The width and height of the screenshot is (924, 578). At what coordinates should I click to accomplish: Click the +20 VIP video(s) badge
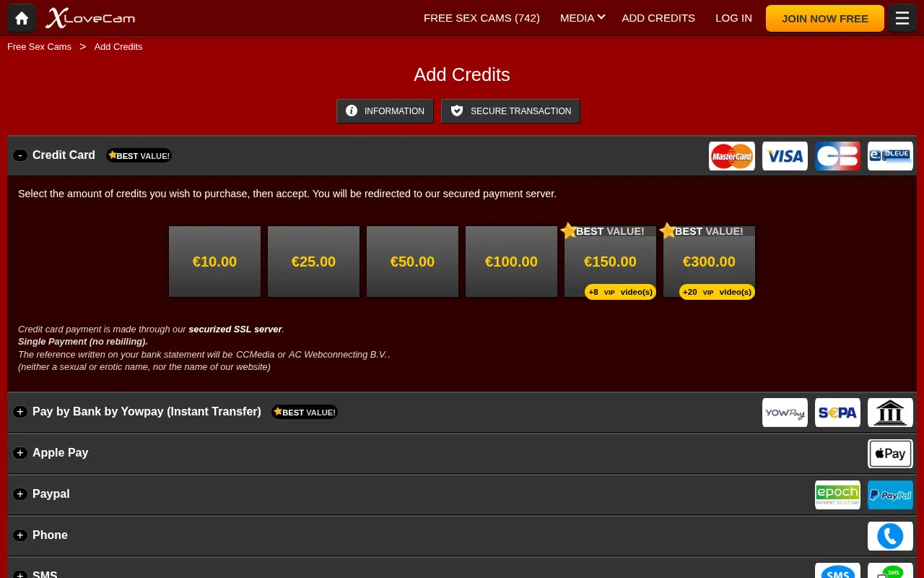(717, 292)
